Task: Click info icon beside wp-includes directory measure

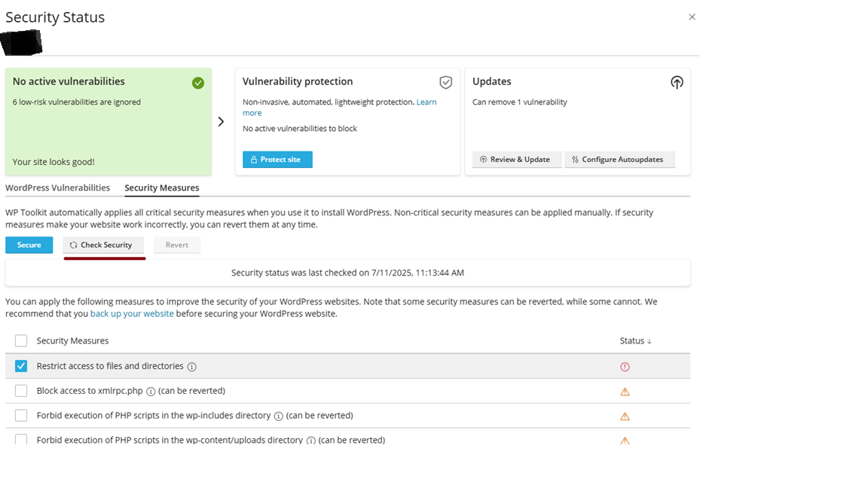Action: [x=279, y=416]
